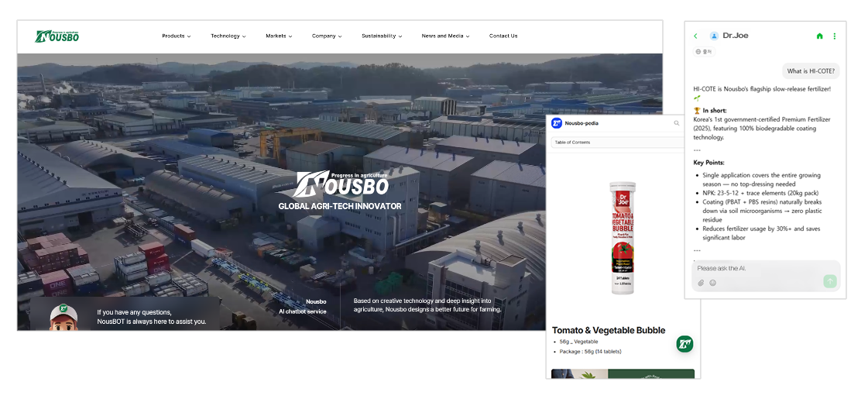Click the globe source chip below Dr.Joe

click(704, 52)
